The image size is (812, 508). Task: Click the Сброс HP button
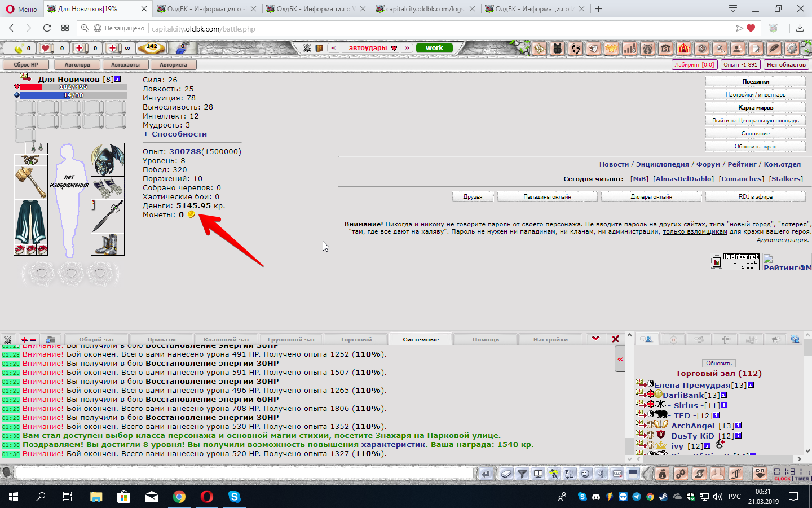pyautogui.click(x=26, y=65)
